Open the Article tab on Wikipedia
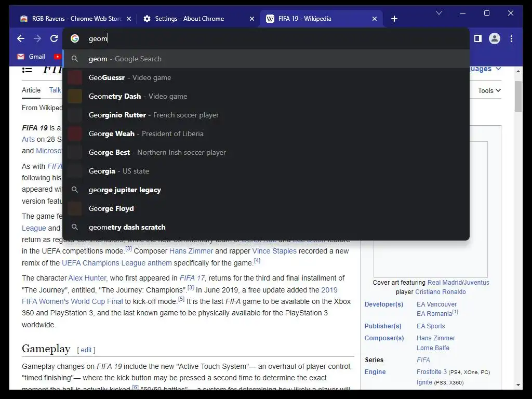 click(x=31, y=90)
